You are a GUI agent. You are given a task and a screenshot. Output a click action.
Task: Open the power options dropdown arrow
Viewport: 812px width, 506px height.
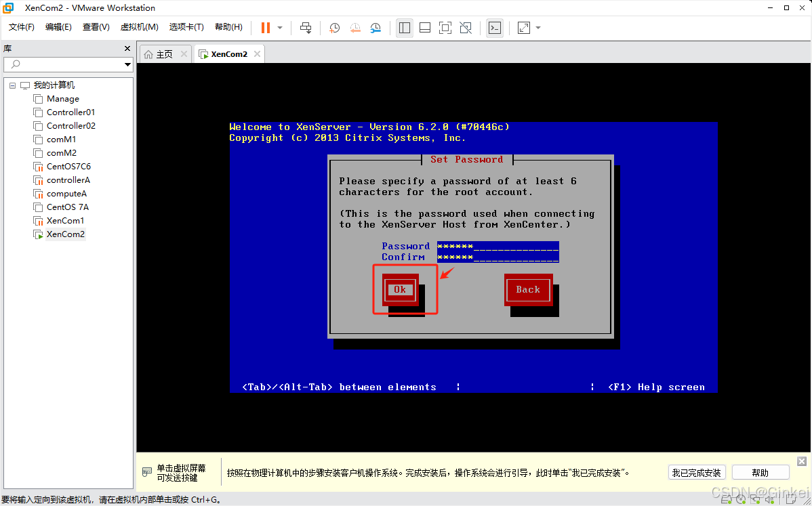[280, 27]
